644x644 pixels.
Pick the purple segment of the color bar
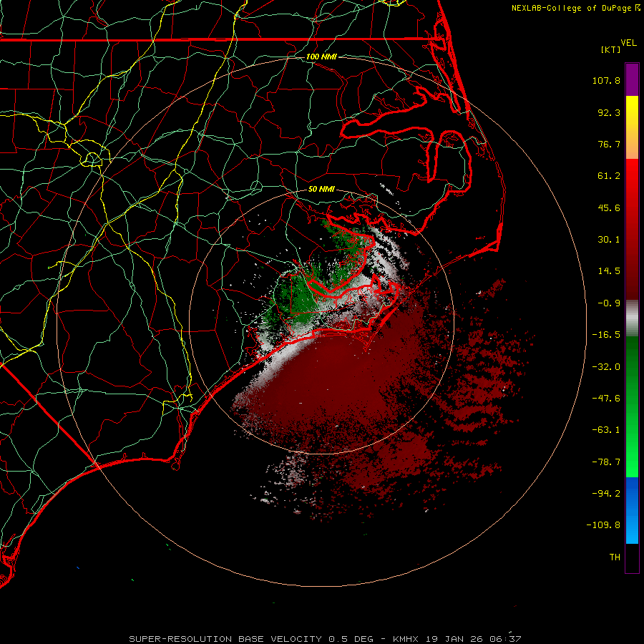pyautogui.click(x=632, y=79)
